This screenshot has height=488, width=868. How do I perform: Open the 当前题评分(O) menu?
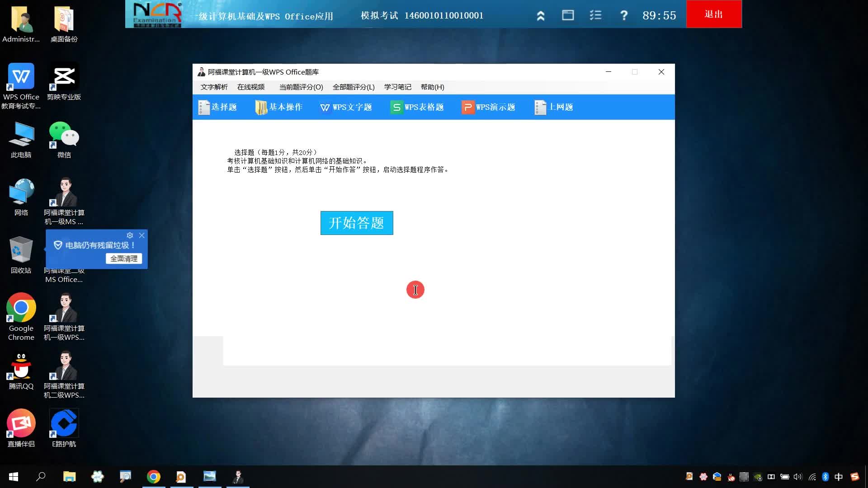(x=301, y=87)
